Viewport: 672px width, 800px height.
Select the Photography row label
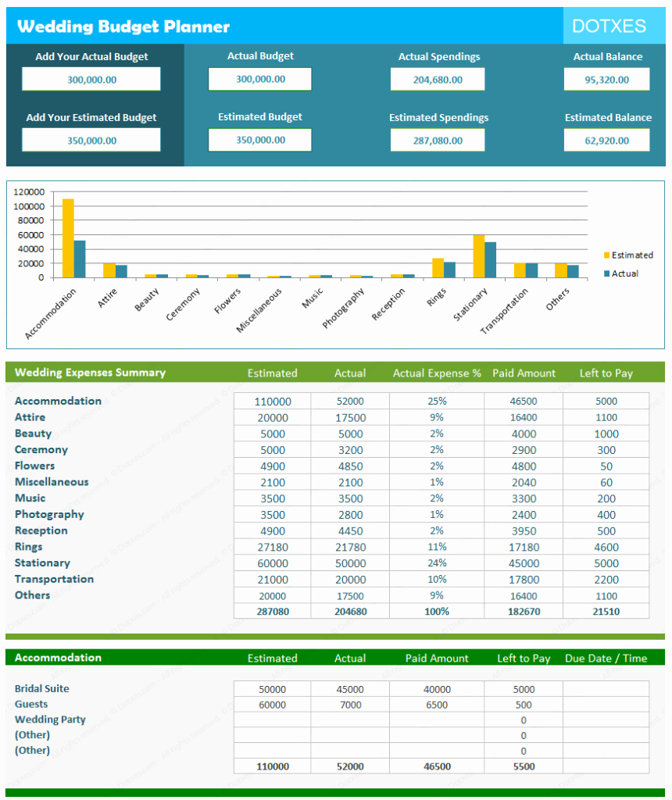pyautogui.click(x=49, y=514)
